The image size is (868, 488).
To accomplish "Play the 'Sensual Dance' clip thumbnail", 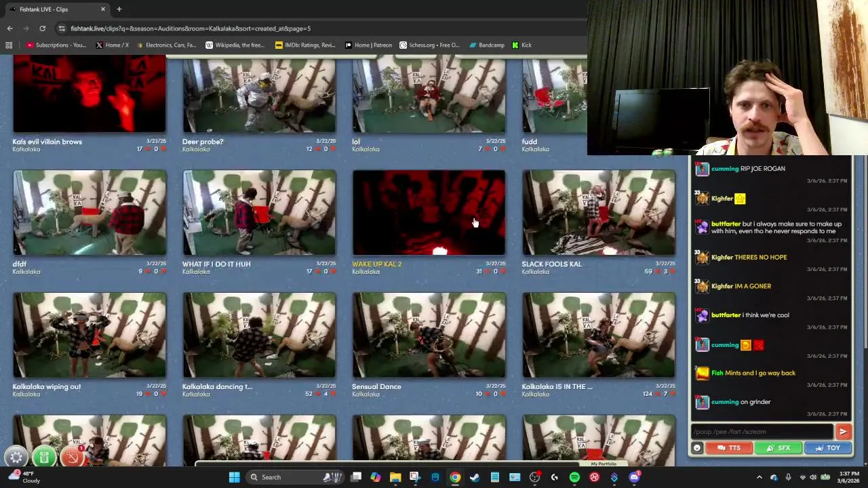I will [429, 335].
